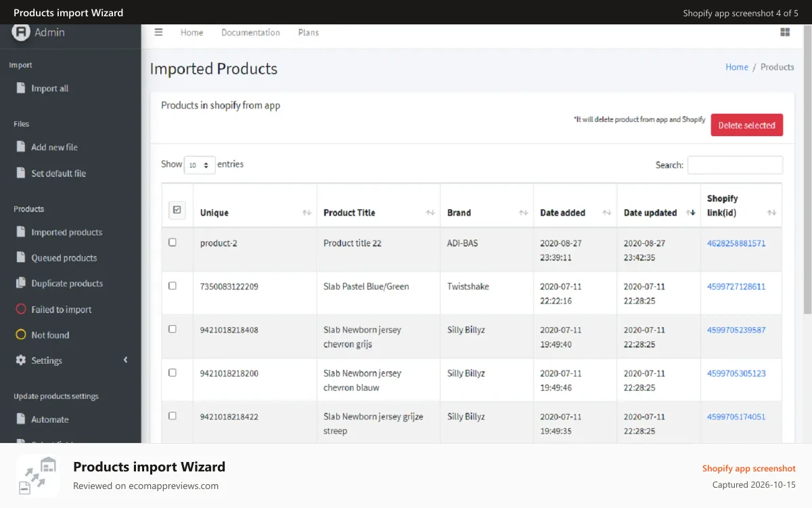This screenshot has width=812, height=508.
Task: Click the Twistshake brand cell
Action: [x=468, y=287]
